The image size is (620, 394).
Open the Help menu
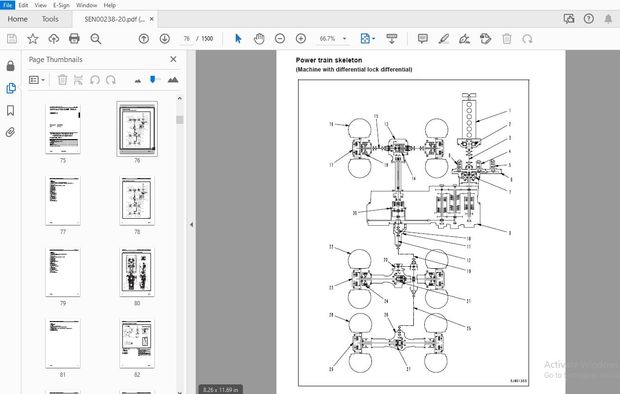click(110, 5)
